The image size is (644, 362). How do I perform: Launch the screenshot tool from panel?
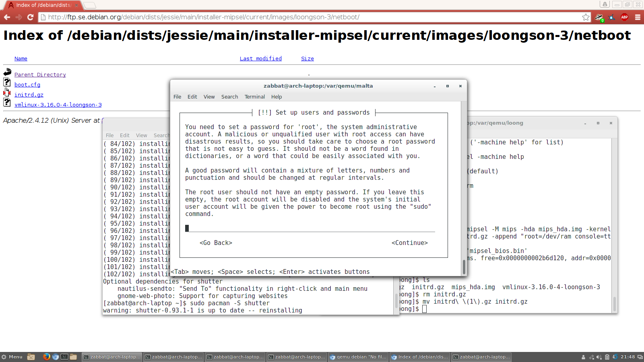pyautogui.click(x=31, y=357)
